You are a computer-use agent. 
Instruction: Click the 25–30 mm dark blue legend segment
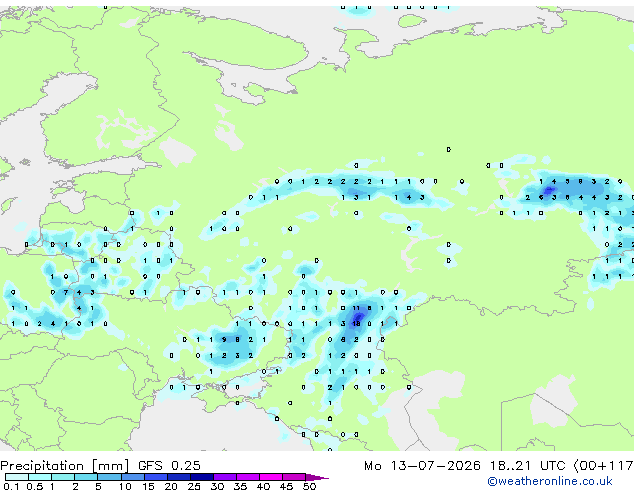point(201,477)
